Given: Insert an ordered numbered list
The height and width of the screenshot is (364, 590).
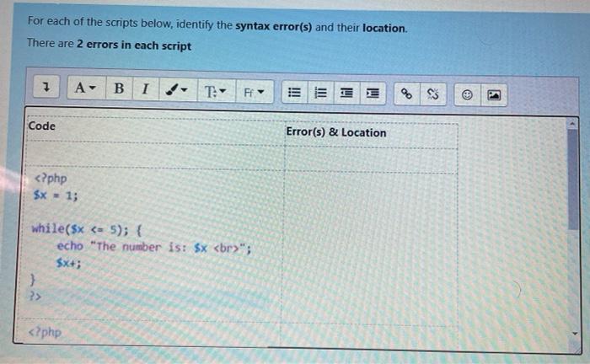Looking at the screenshot, I should (320, 93).
